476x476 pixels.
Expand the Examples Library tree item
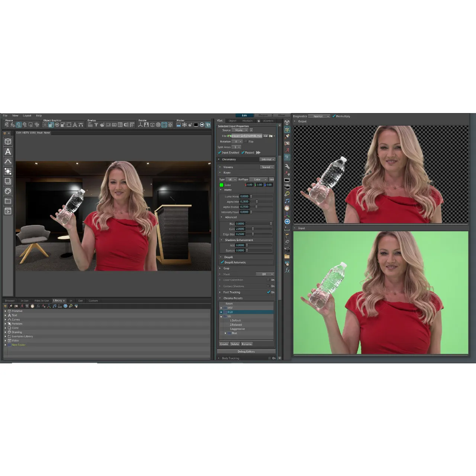[5, 336]
